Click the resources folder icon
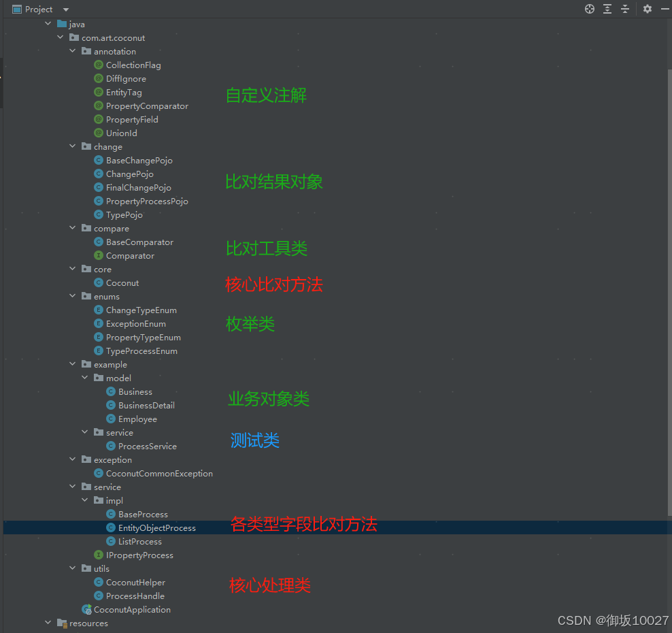The height and width of the screenshot is (633, 672). [x=62, y=623]
